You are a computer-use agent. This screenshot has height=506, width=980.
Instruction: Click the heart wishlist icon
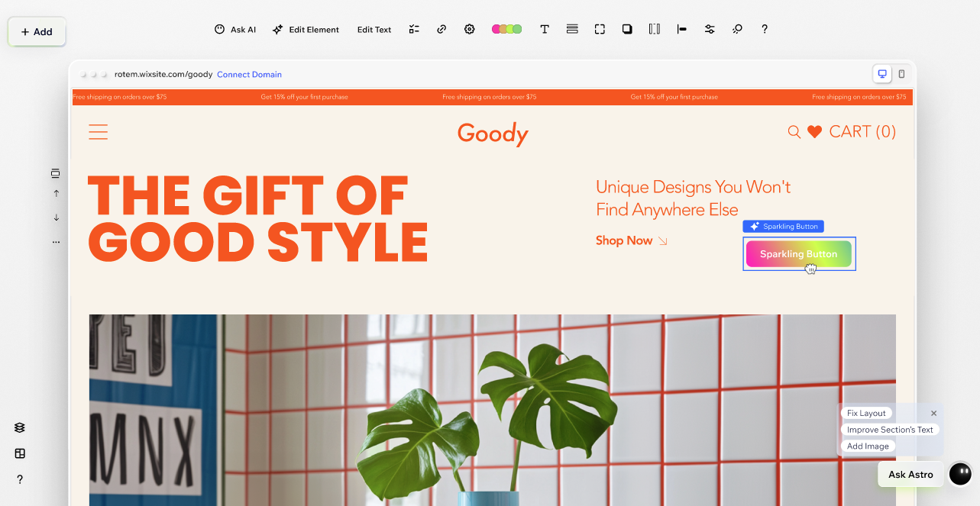pyautogui.click(x=814, y=132)
